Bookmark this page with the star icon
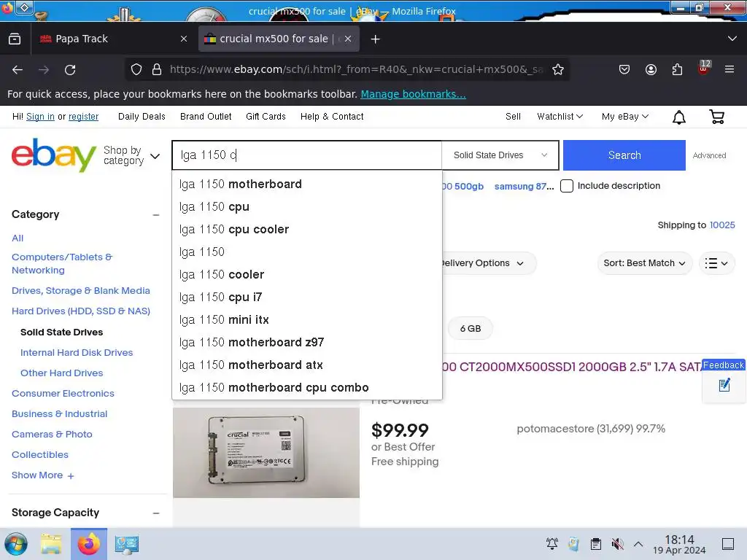This screenshot has height=560, width=747. [558, 69]
